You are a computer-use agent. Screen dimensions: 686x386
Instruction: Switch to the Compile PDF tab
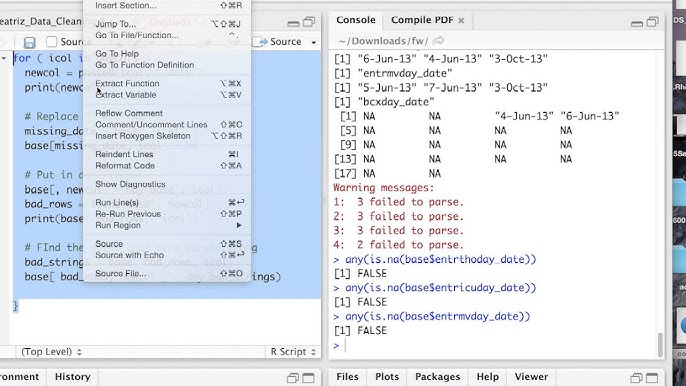pyautogui.click(x=422, y=20)
